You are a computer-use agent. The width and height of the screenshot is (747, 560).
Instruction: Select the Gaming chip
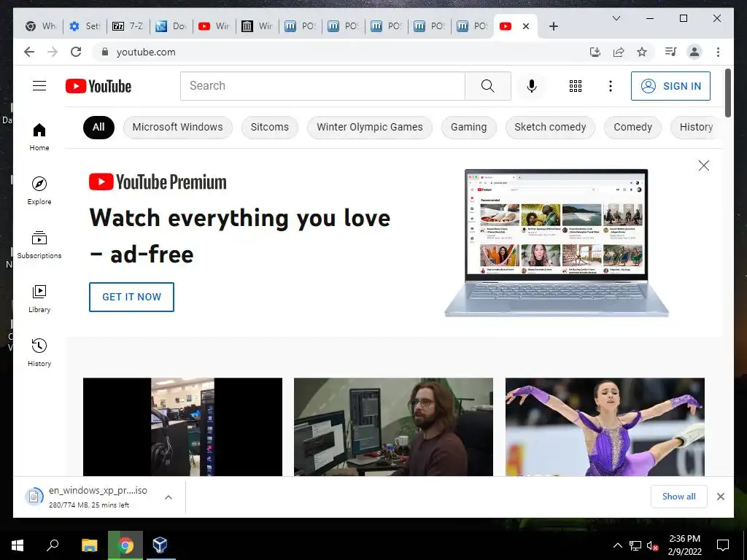coord(469,127)
